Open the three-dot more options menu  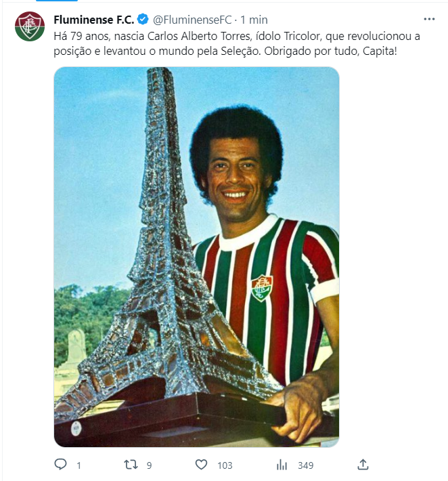click(x=429, y=19)
